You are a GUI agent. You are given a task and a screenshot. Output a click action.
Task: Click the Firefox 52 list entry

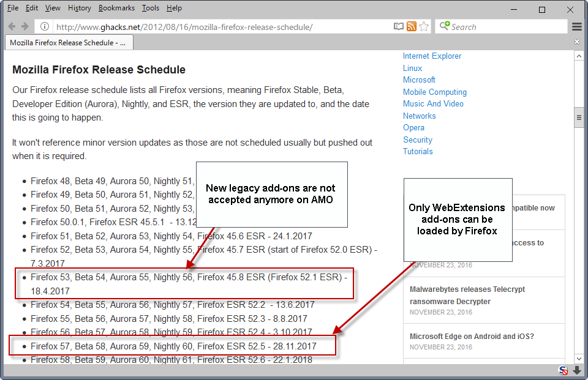[x=203, y=256]
